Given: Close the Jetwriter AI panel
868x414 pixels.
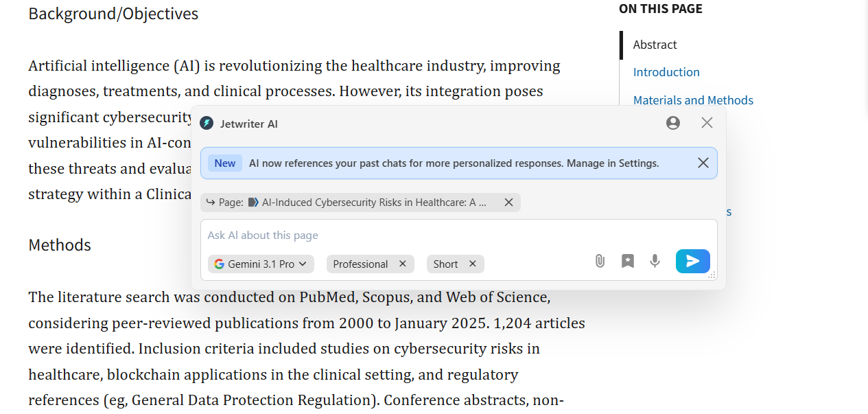Looking at the screenshot, I should [x=707, y=123].
